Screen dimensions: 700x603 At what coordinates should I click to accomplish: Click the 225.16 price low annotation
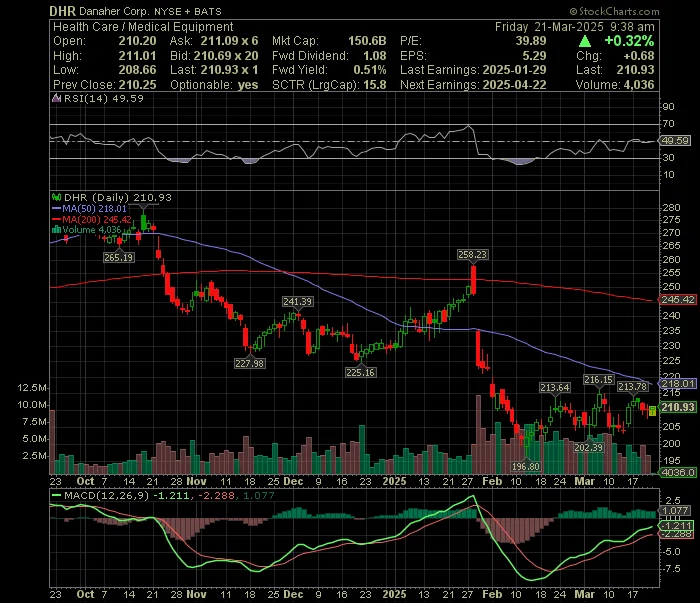point(361,372)
